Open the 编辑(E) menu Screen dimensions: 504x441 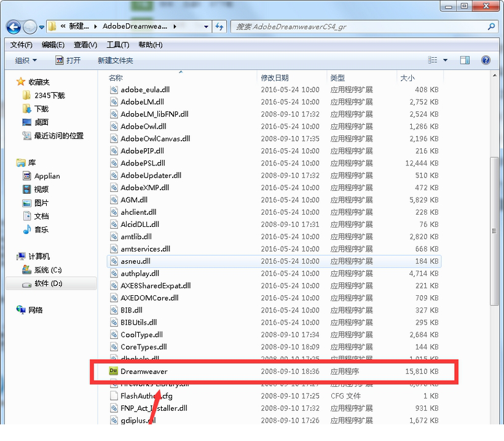click(x=53, y=45)
